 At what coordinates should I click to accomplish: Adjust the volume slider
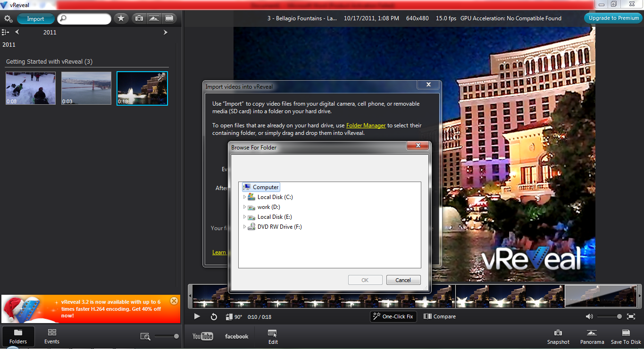[x=609, y=316]
